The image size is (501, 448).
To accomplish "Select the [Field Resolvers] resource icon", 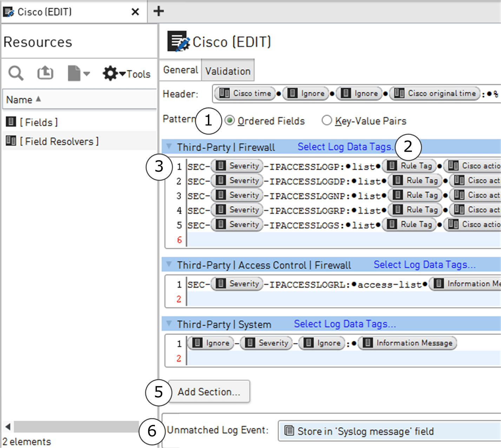I will [x=11, y=140].
